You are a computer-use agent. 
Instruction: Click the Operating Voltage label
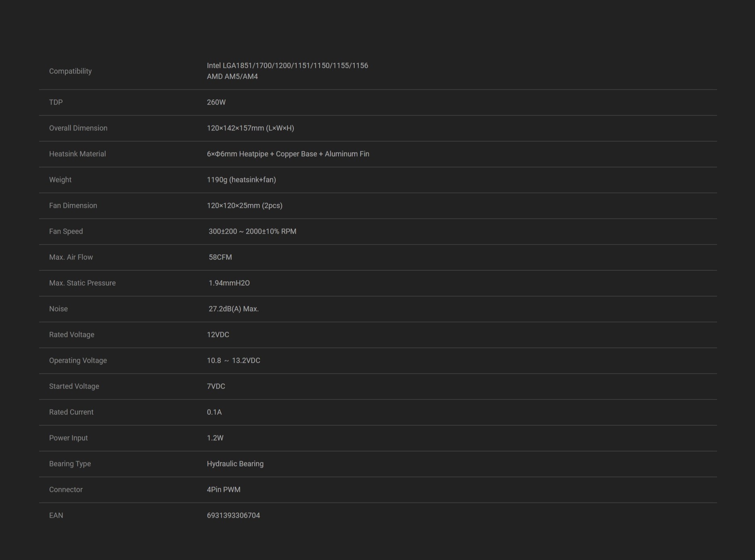[78, 361]
